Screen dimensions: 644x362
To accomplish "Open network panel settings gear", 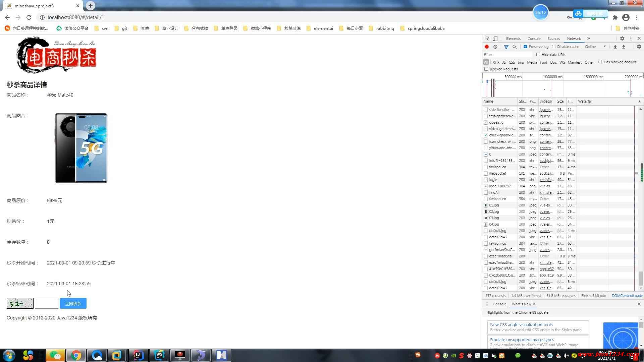I will [639, 47].
